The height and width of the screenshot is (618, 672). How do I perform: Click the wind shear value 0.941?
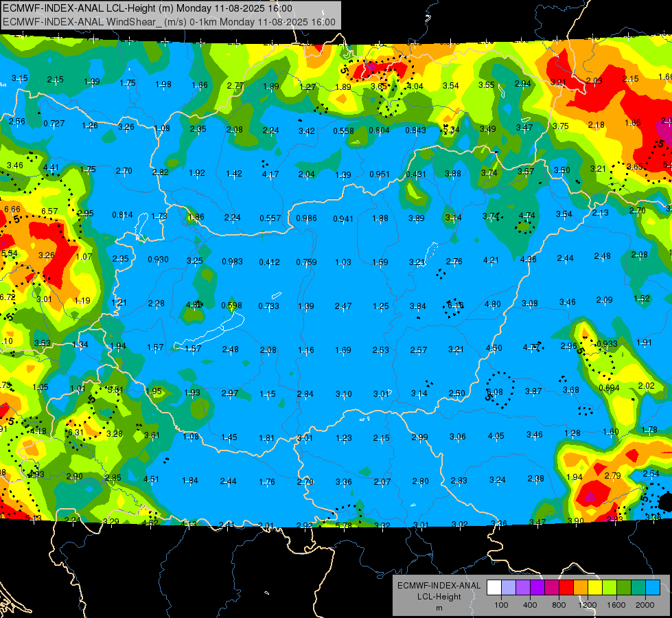coord(343,219)
